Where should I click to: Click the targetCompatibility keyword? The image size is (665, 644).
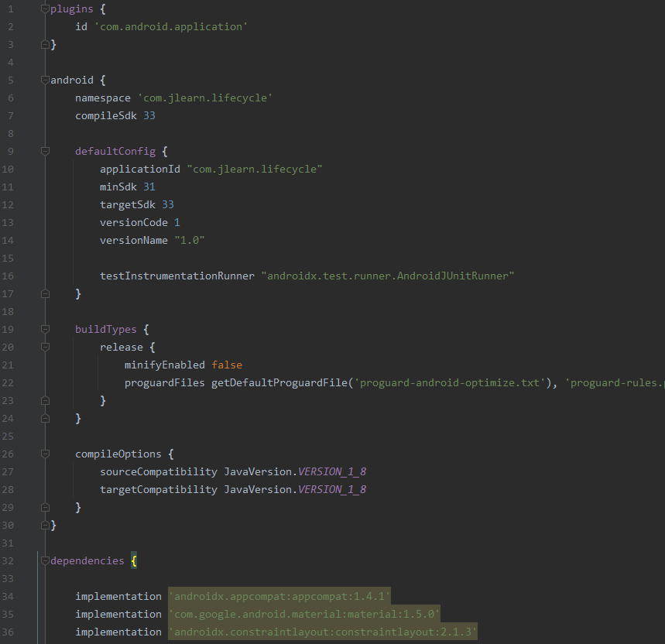[x=159, y=490]
